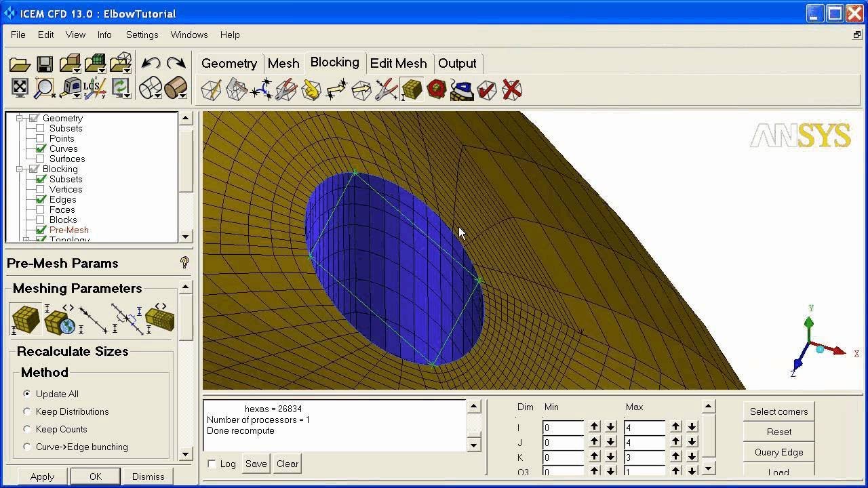This screenshot has height=488, width=868.
Task: Clear the message log
Action: pos(288,464)
